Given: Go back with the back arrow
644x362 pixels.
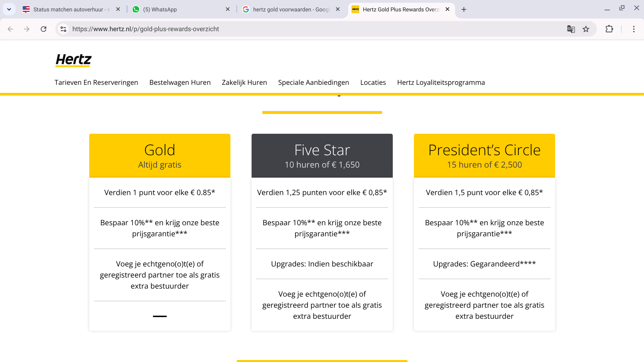Looking at the screenshot, I should 10,29.
